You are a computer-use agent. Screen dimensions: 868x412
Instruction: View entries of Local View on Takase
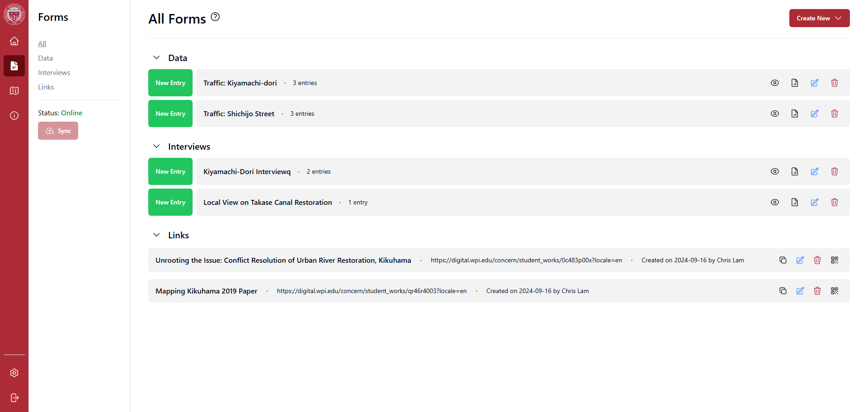(x=774, y=202)
